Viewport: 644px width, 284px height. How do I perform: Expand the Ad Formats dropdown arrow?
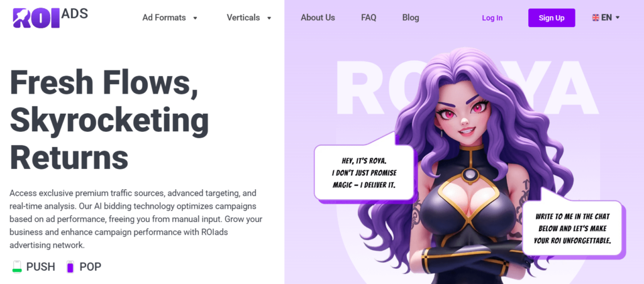(195, 18)
